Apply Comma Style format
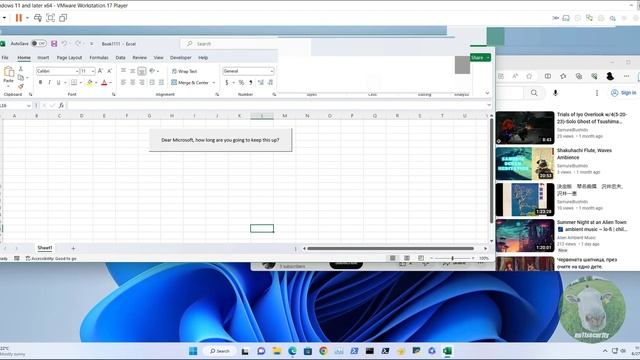Screen dimensions: 640x360 [x=251, y=82]
